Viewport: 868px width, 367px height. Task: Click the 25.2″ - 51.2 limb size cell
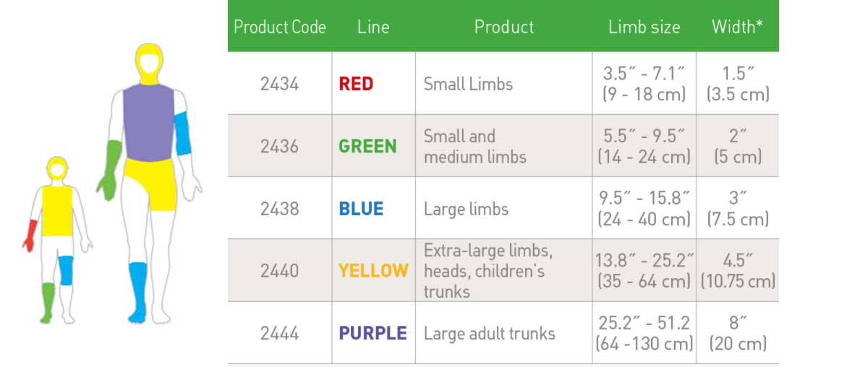644,333
